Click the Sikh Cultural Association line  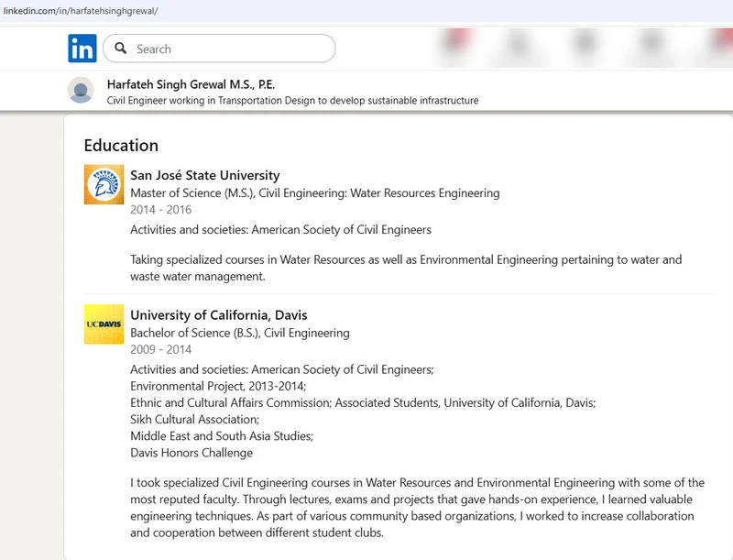coord(194,419)
